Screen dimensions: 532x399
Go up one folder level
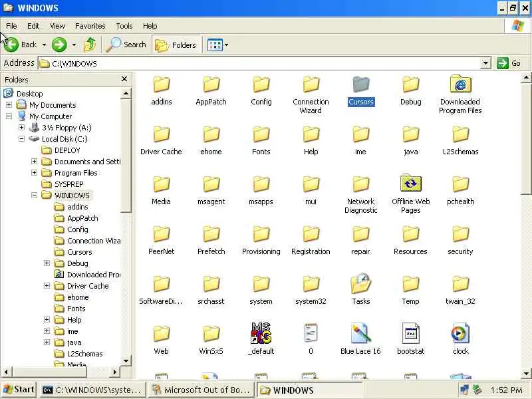[x=90, y=45]
